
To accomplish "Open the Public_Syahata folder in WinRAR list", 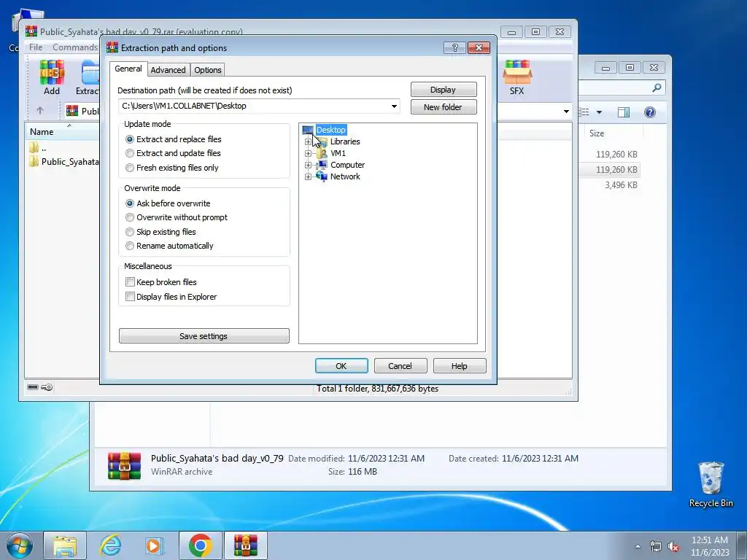I will point(63,161).
